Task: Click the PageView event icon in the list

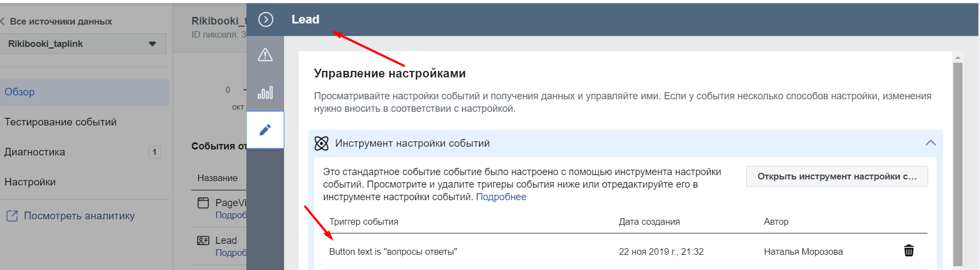Action: pyautogui.click(x=203, y=203)
